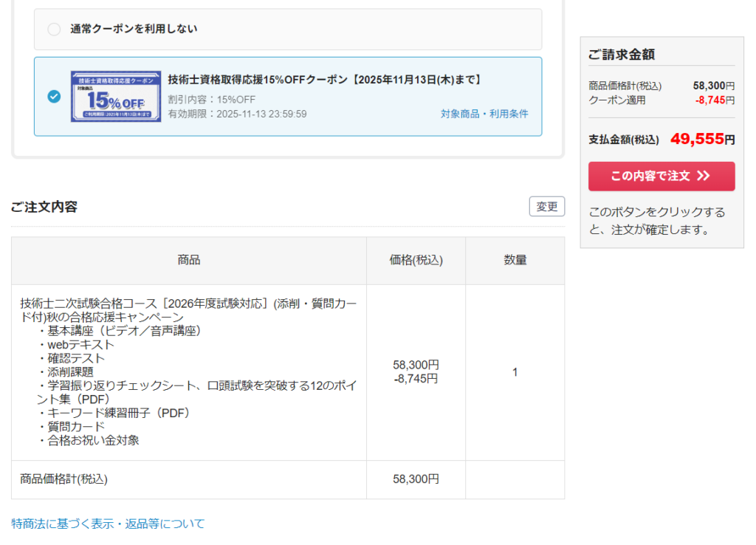
Task: Click the quantity value 1 in the table
Action: click(x=515, y=372)
